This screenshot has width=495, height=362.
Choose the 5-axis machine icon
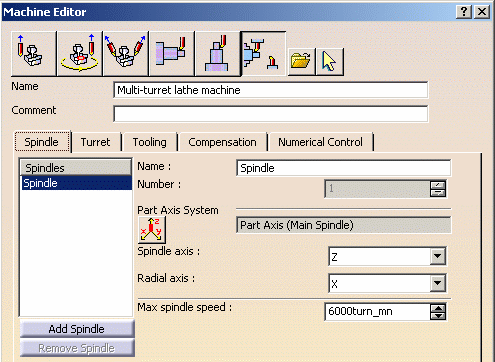pos(126,53)
